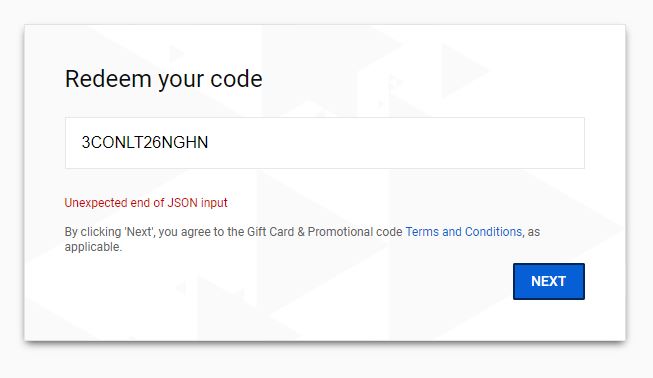The image size is (653, 378).
Task: Click the Gift Card & Promotional code disclaimer text
Action: [302, 239]
